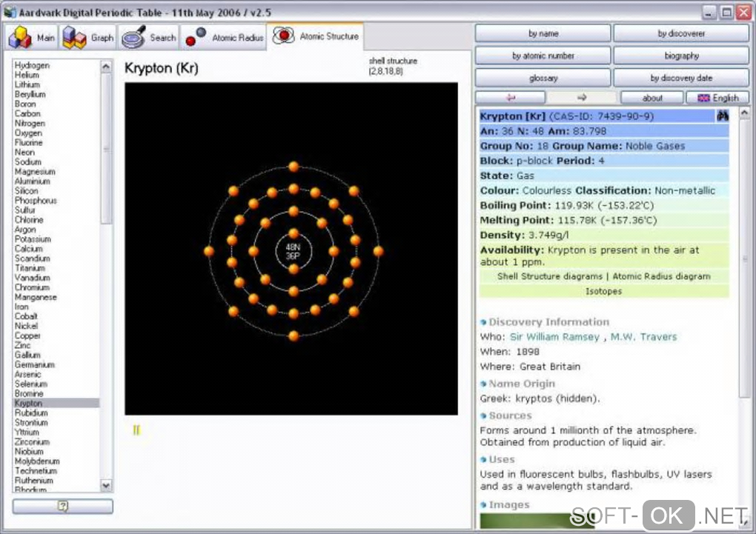Screen dimensions: 756x534
Task: Minimize the Aardvark Periodic Table window
Action: 709,12
